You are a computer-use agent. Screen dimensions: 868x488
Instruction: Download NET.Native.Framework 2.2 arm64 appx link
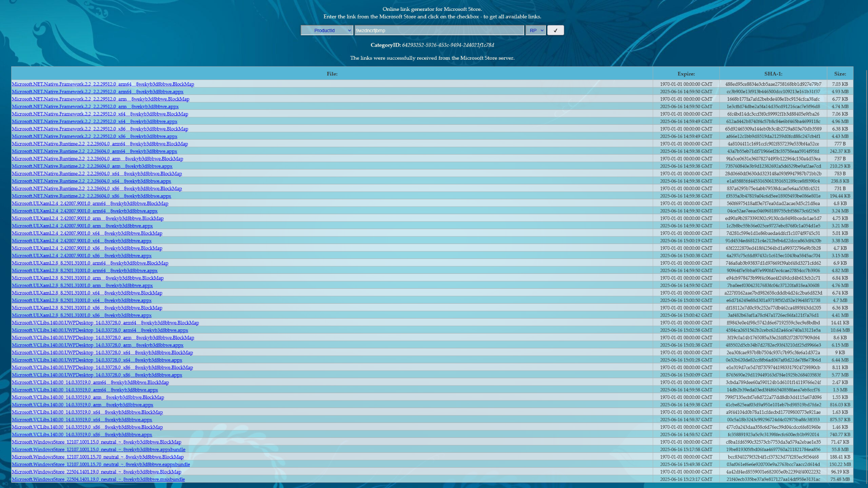click(x=98, y=92)
